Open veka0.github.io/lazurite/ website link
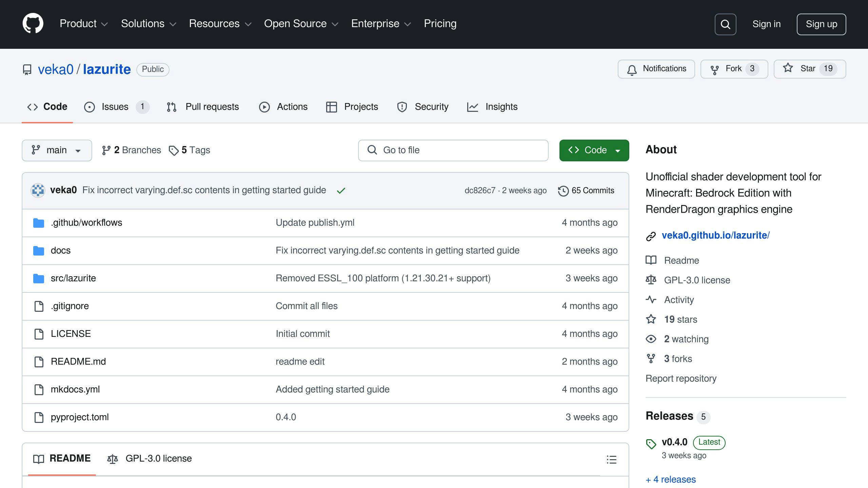The width and height of the screenshot is (868, 488). [x=715, y=235]
